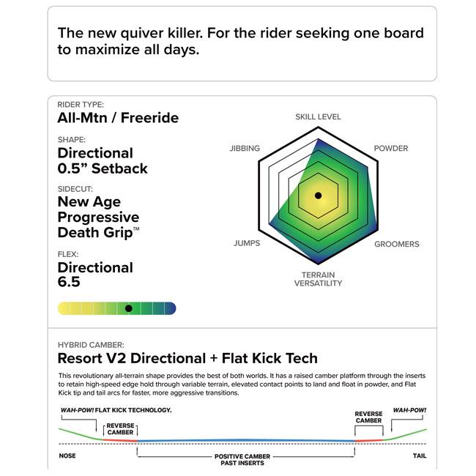
Task: Click the JUMPS axis label
Action: (245, 244)
